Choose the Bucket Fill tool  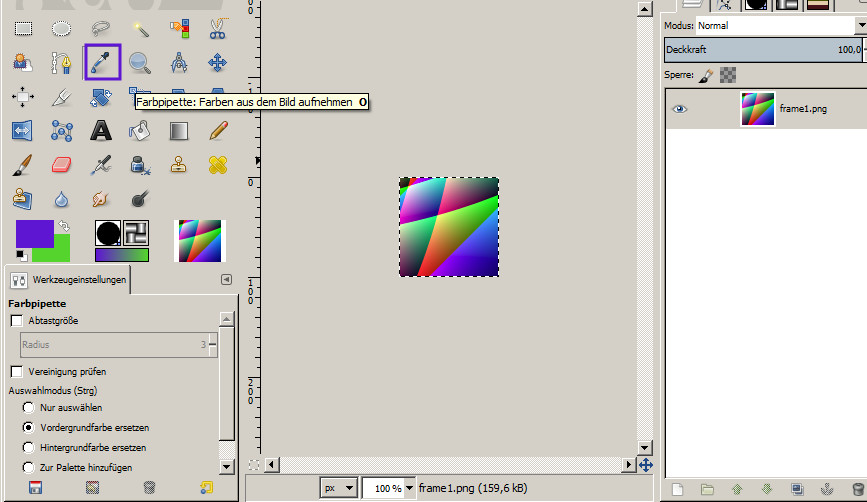point(140,131)
